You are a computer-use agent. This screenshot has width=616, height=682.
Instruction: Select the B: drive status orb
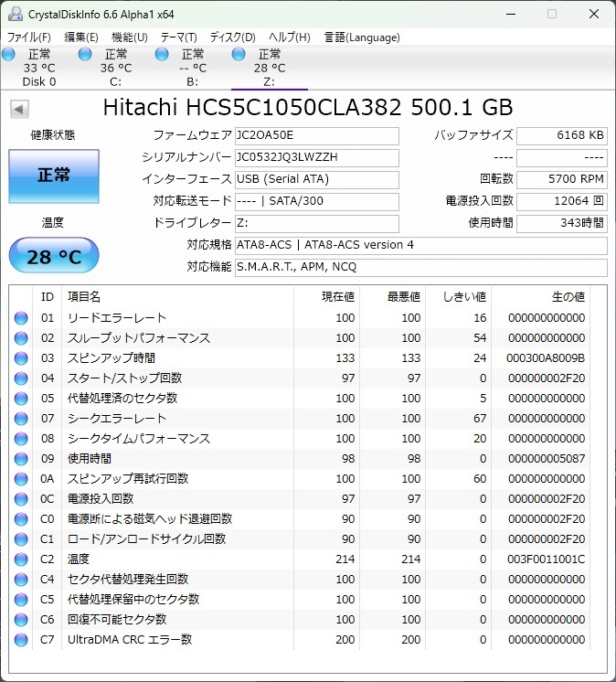162,55
